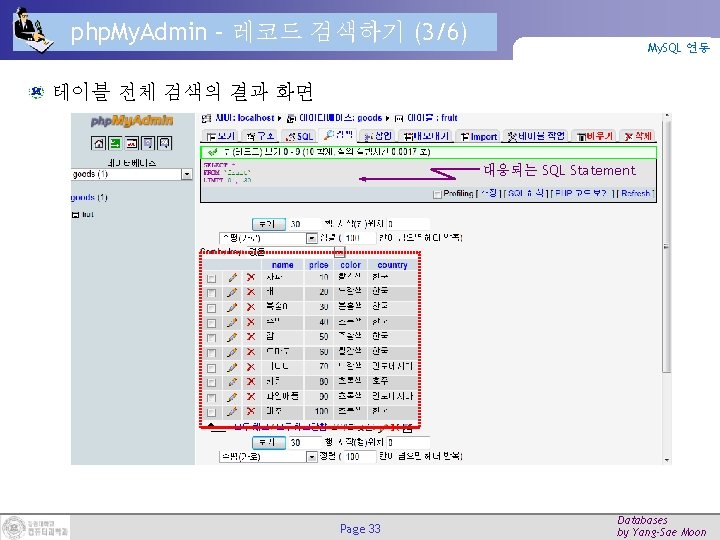Tick the checkbox for price 30 row
Screen dimensions: 720x540
[x=211, y=309]
